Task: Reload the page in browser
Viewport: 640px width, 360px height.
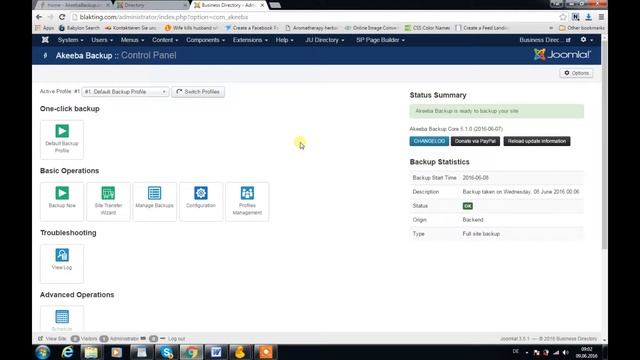Action: 62,17
